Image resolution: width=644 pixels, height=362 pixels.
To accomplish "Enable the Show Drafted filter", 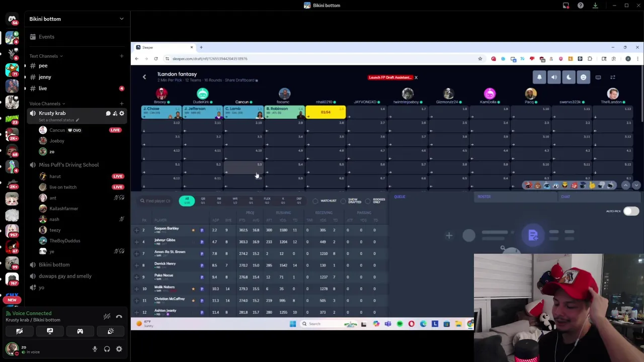I will pos(343,201).
